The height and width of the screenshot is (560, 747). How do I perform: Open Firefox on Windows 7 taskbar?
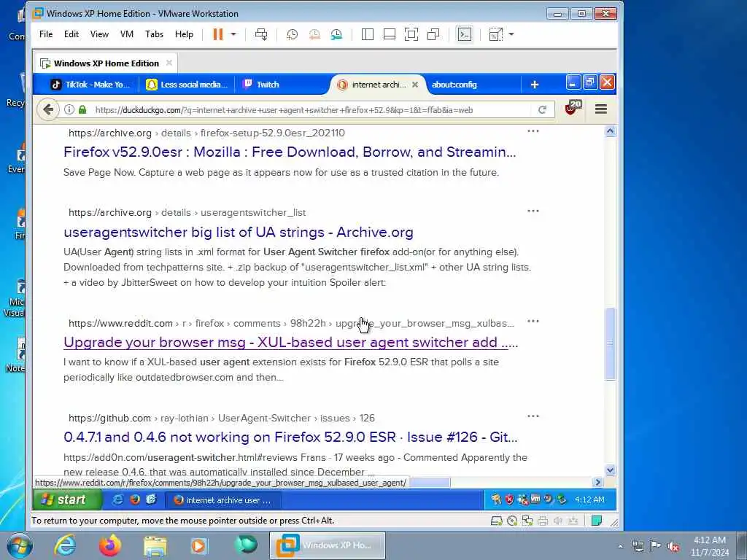(110, 545)
